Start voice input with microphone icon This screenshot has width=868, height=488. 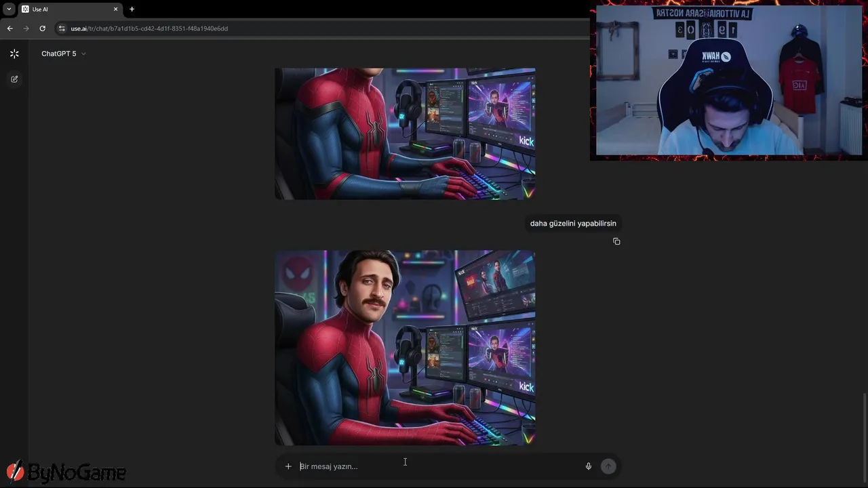[589, 466]
